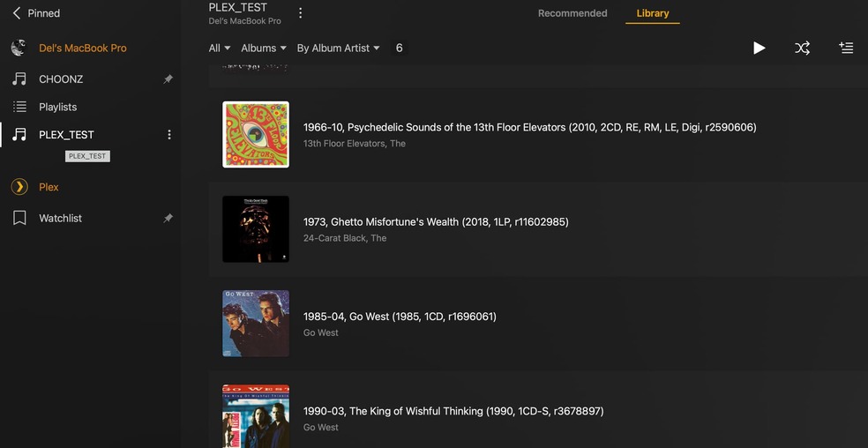The width and height of the screenshot is (868, 448).
Task: Open Del's MacBook Pro server avatar
Action: tap(19, 49)
